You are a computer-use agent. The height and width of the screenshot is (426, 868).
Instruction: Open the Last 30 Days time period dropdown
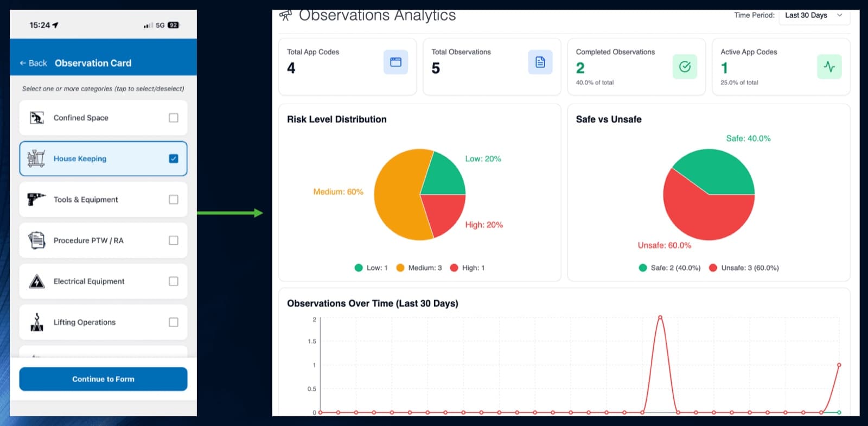tap(814, 16)
